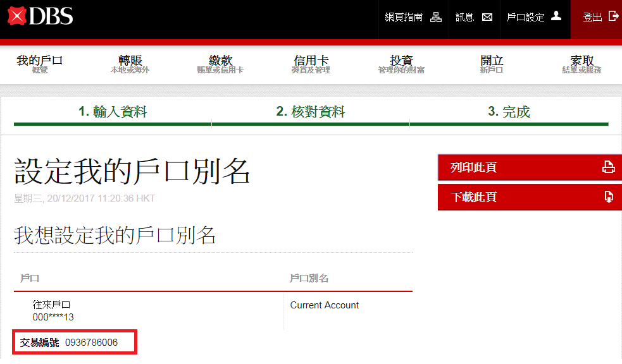Open 繳款 payment menu

220,64
